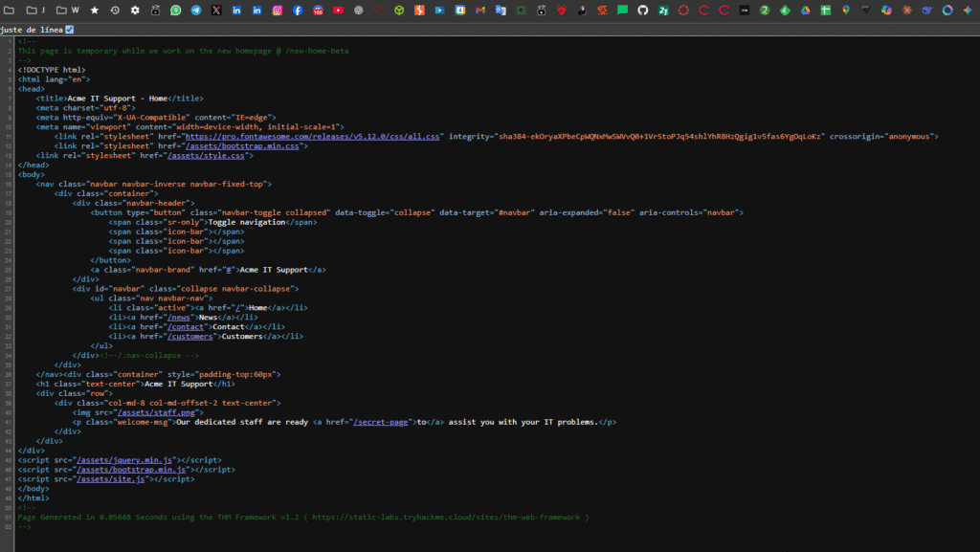Click the history clock bookmark icon
The image size is (980, 552).
point(115,11)
